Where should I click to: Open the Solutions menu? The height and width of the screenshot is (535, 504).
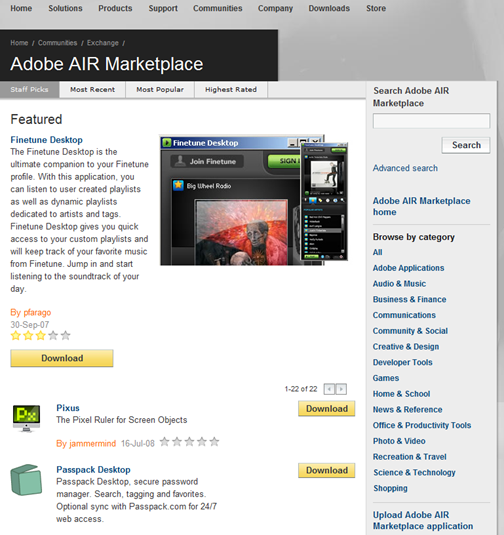point(65,8)
